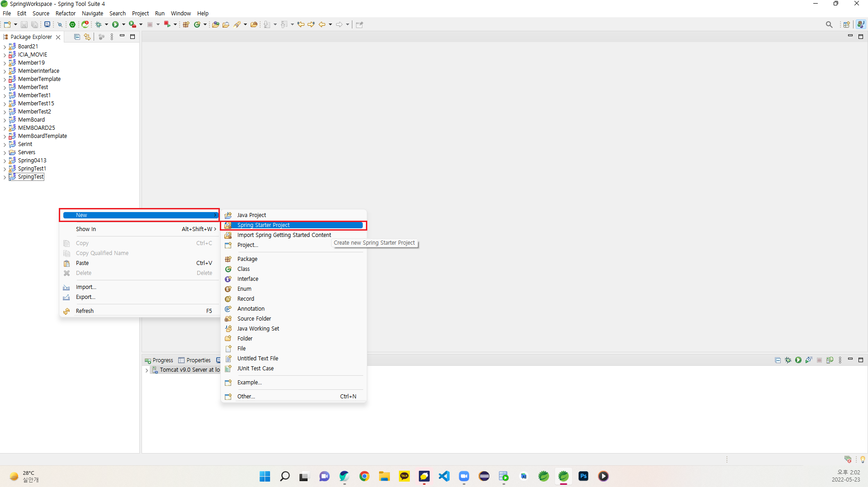Open Visual Studio Code from taskbar
The width and height of the screenshot is (868, 487).
[x=444, y=476]
